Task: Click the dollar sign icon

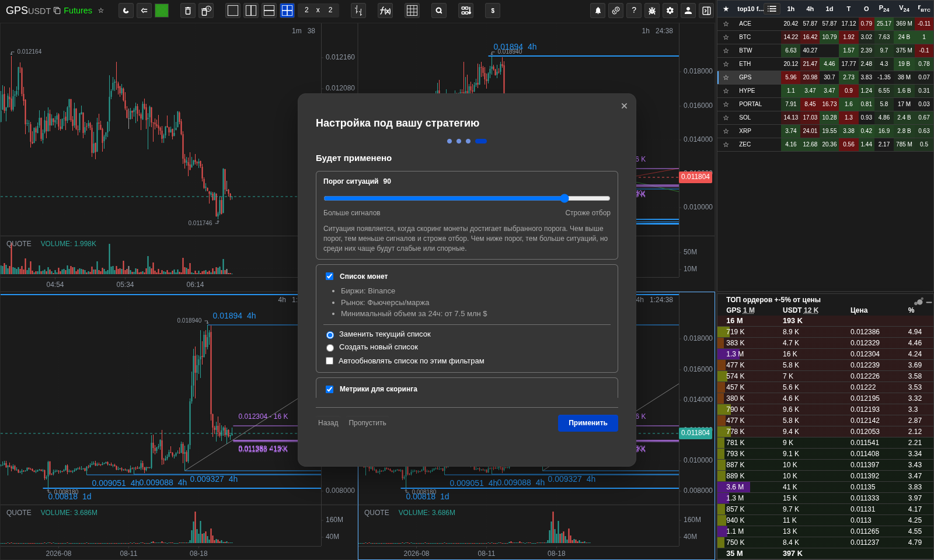Action: (x=493, y=10)
